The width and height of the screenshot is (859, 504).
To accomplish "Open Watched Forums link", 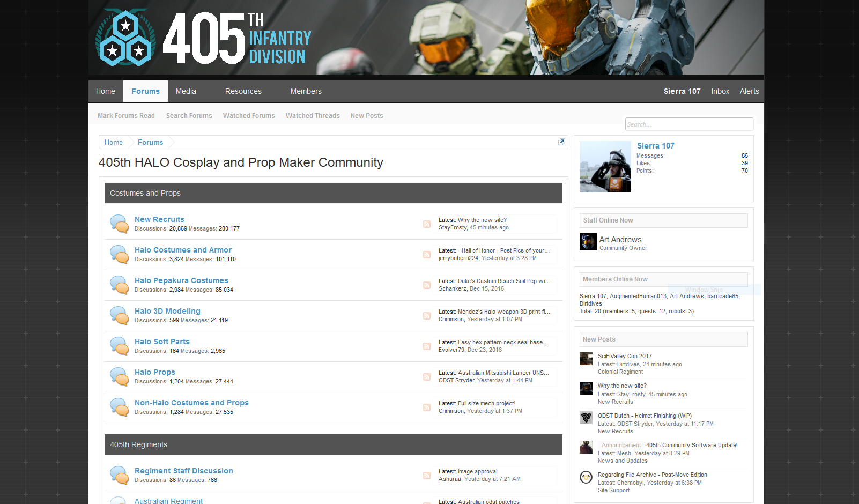I will (249, 116).
